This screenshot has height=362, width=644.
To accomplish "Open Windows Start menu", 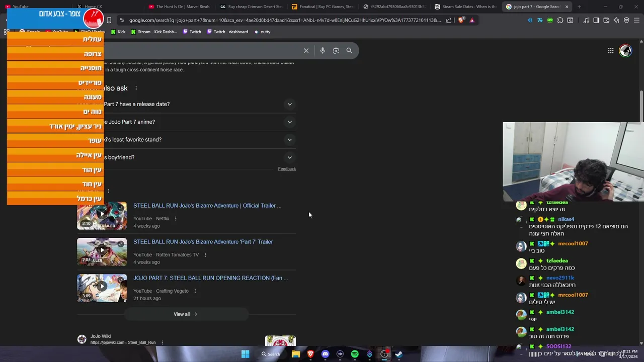I will 245,354.
